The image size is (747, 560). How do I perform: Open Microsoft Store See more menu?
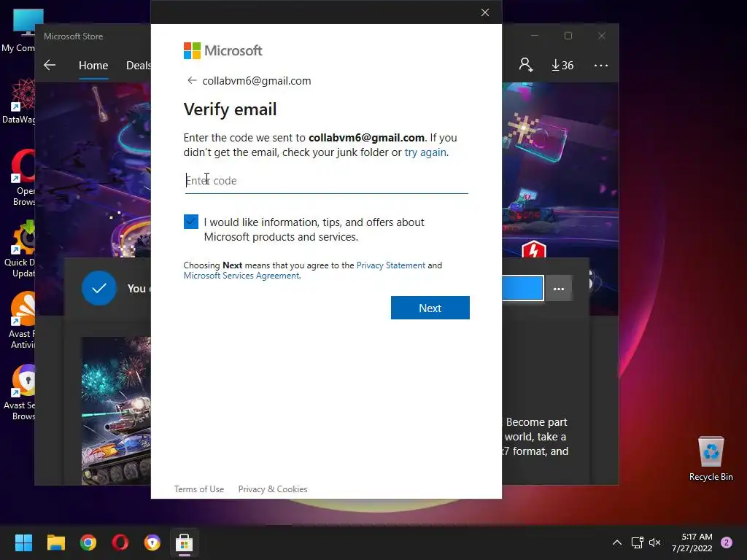tap(601, 65)
